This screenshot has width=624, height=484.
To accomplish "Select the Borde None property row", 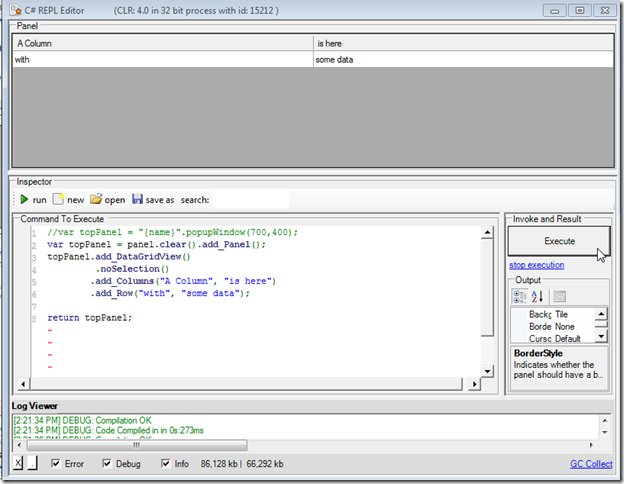I will point(553,326).
